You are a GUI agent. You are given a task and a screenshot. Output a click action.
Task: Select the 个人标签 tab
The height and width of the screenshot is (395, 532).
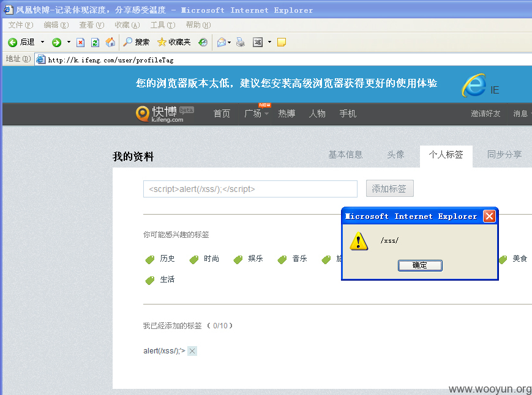click(446, 156)
